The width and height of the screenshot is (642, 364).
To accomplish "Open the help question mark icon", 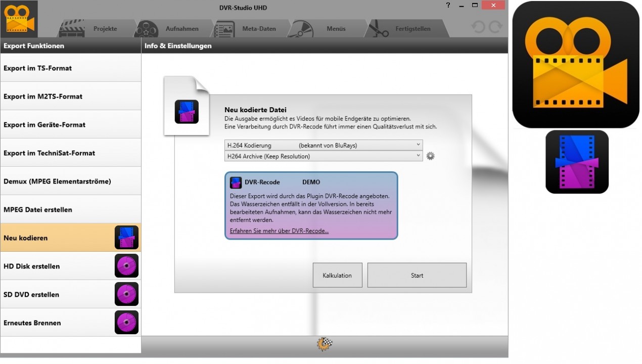I will click(x=448, y=6).
